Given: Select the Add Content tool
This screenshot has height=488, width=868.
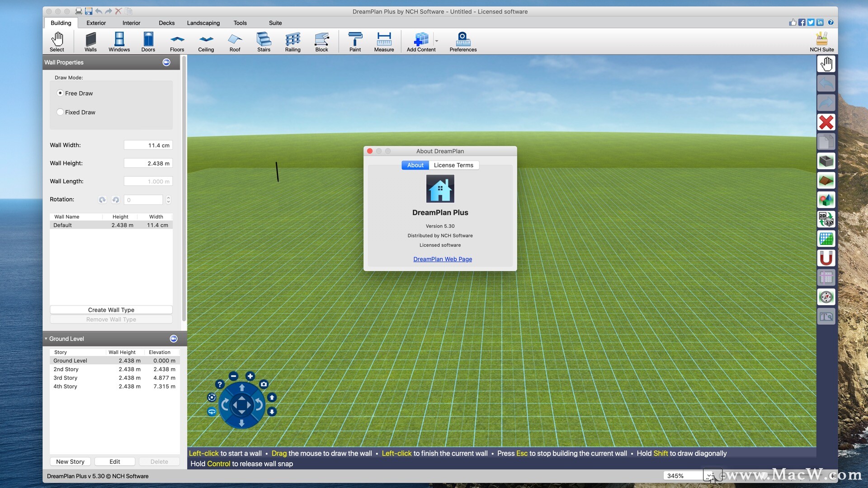Looking at the screenshot, I should click(x=421, y=41).
